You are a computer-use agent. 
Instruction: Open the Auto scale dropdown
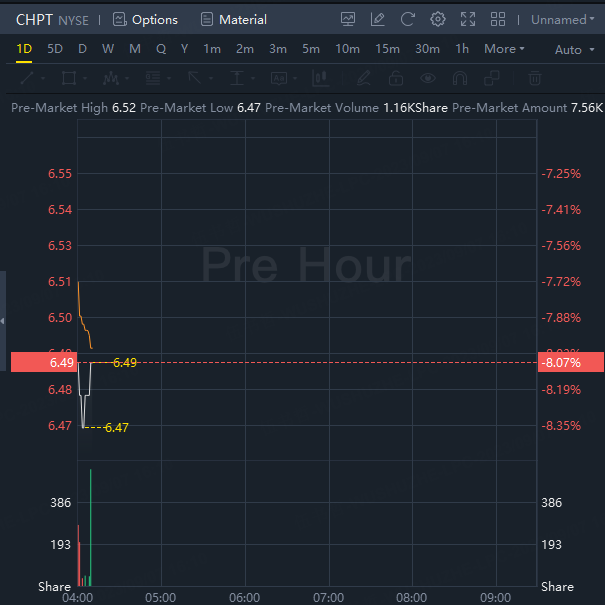pos(572,49)
